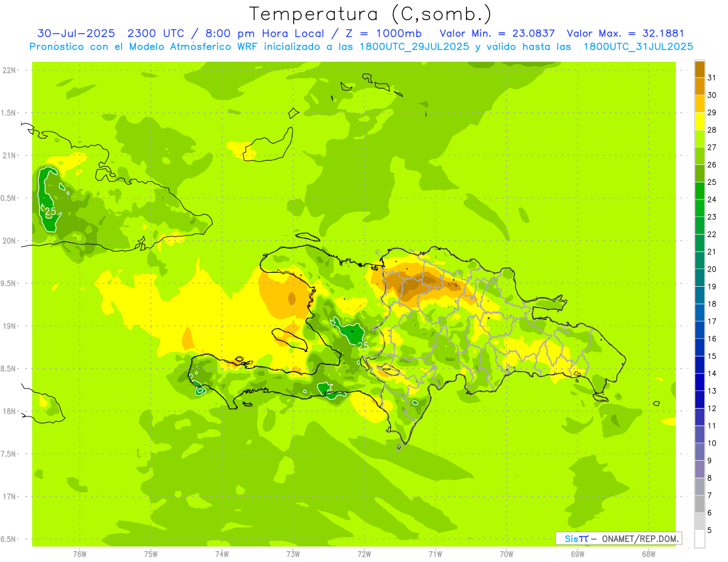This screenshot has height=562, width=728.
Task: Pick the purple swatch between 9 and 10
Action: coord(699,452)
